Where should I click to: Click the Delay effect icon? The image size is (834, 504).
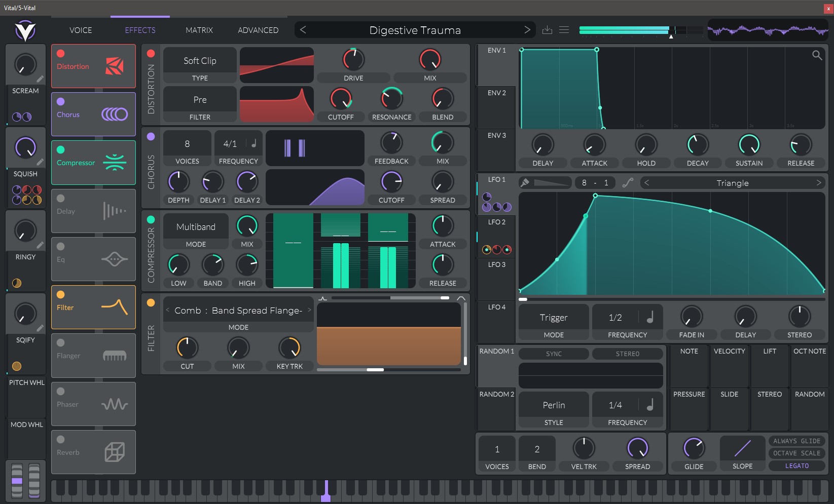(x=115, y=211)
